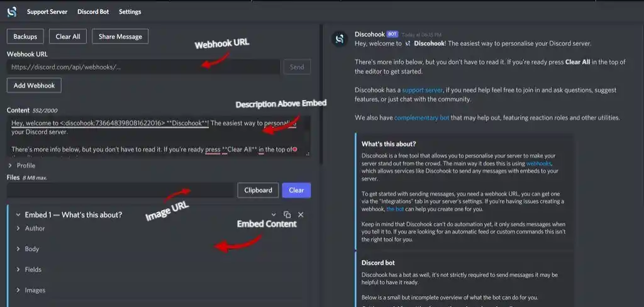Click the blue Clear files button
The image size is (644, 307).
pyautogui.click(x=297, y=190)
